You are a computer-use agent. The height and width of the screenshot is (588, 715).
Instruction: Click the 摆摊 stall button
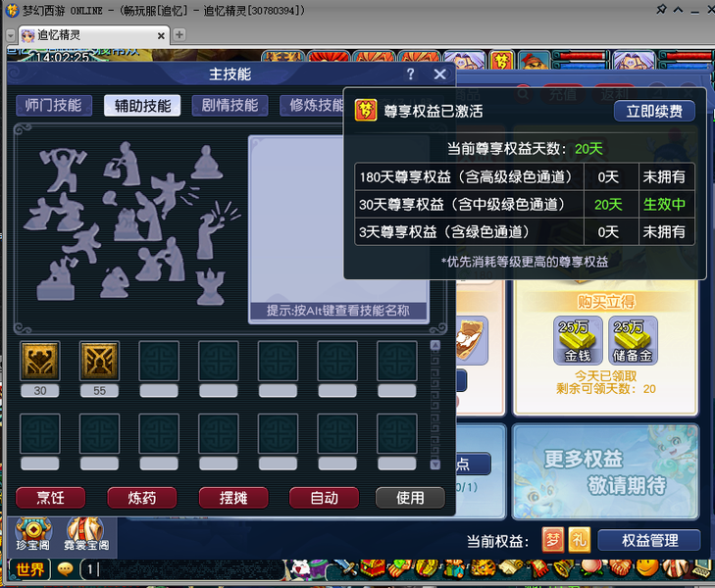pos(233,498)
